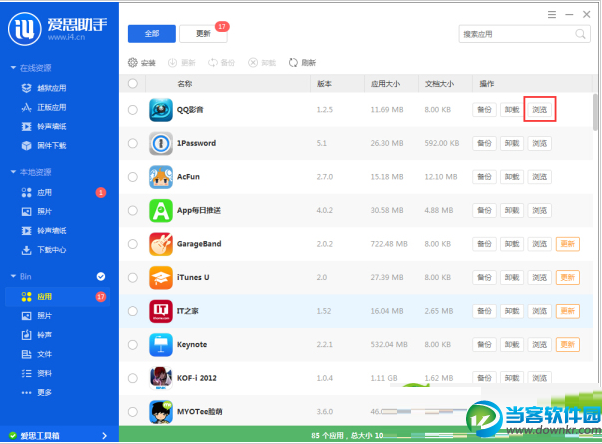
Task: Click the 刷新 refresh toolbar icon
Action: point(293,63)
